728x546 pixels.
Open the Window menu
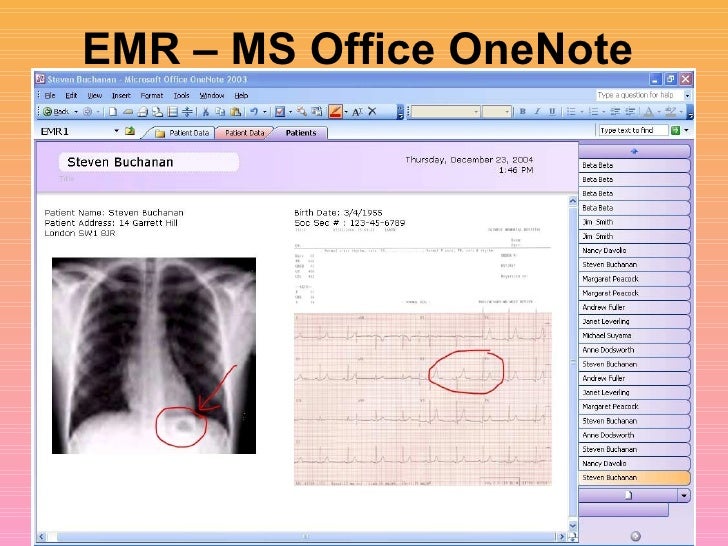click(x=212, y=95)
